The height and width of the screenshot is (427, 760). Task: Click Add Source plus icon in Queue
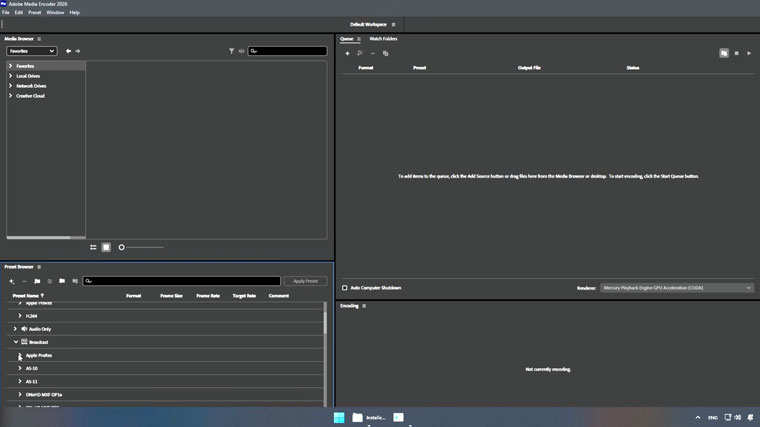tap(347, 53)
